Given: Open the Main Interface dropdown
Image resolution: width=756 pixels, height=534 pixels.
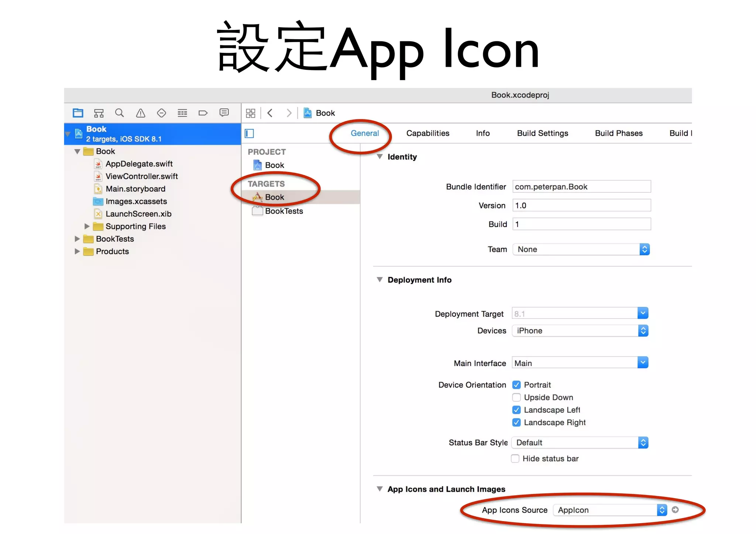Looking at the screenshot, I should point(580,363).
